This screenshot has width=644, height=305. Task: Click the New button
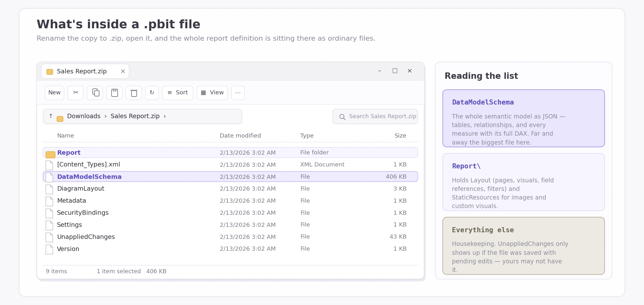[x=54, y=93]
